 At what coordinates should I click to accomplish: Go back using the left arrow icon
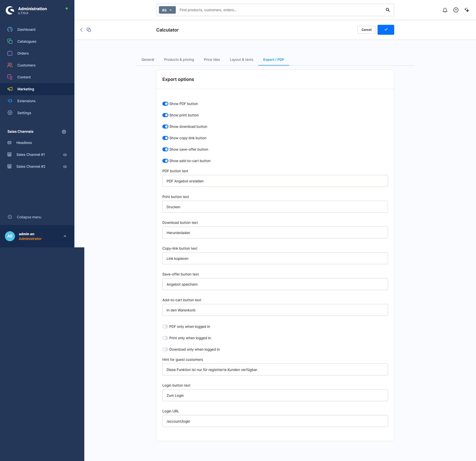pyautogui.click(x=81, y=30)
